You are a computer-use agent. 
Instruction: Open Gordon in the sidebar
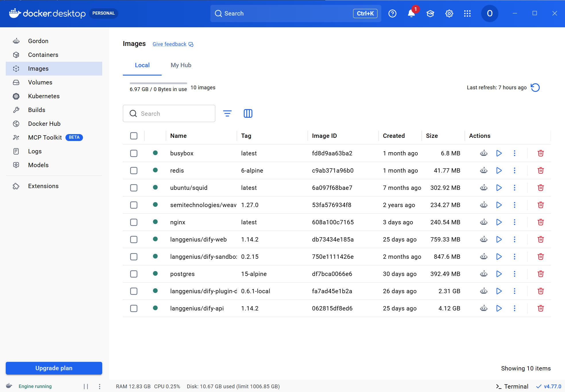tap(54, 41)
